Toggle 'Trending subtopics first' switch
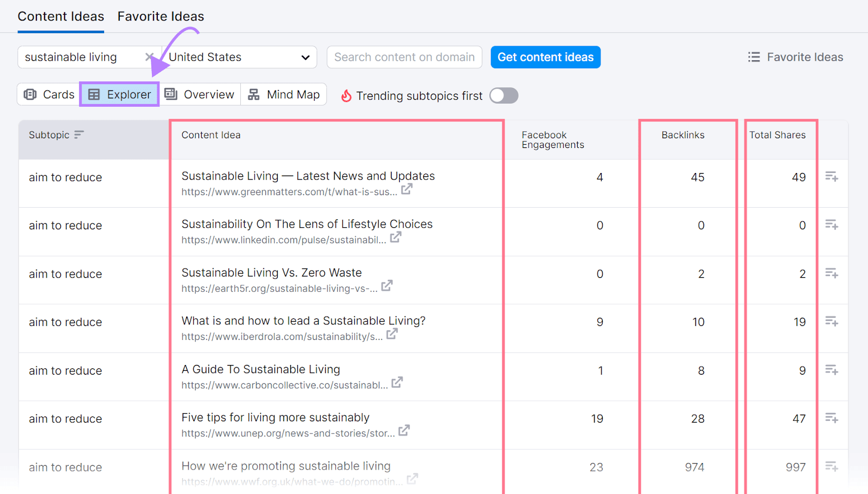 [x=503, y=95]
